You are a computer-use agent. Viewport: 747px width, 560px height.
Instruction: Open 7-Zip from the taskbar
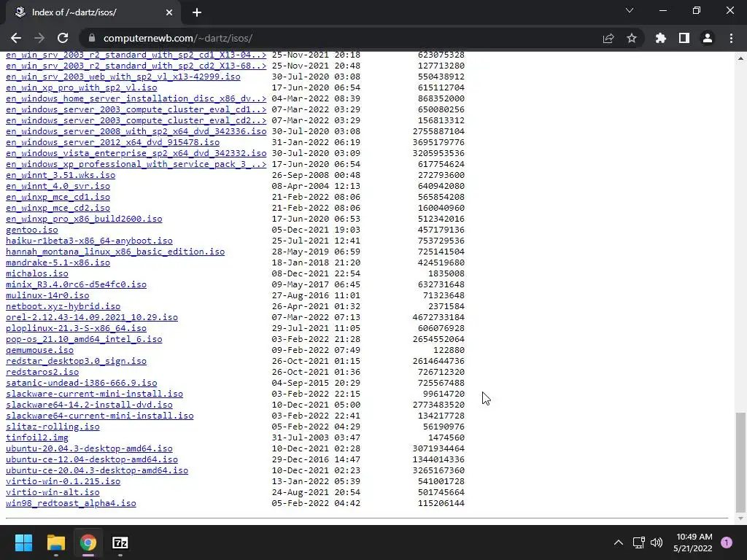[x=120, y=542]
